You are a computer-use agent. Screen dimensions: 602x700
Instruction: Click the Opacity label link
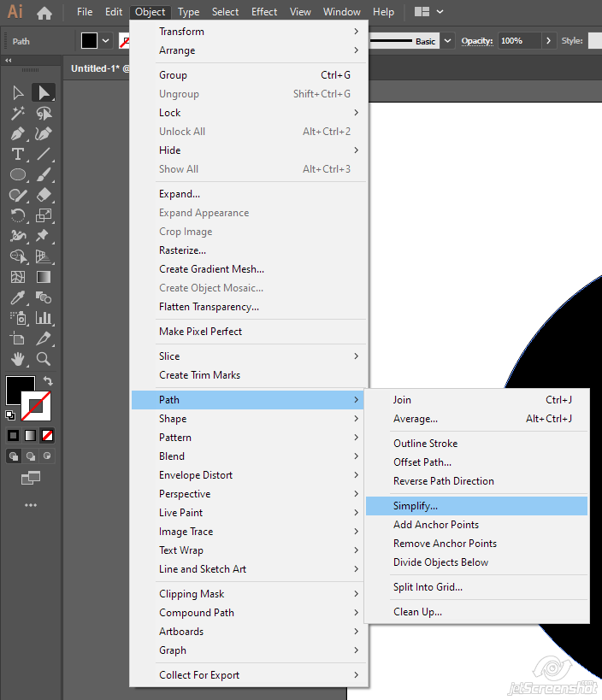pos(477,41)
